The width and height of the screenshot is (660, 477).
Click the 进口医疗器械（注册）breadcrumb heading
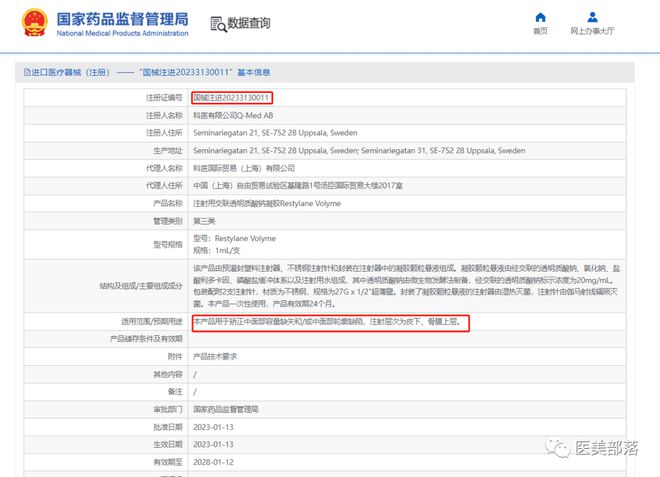pos(70,72)
